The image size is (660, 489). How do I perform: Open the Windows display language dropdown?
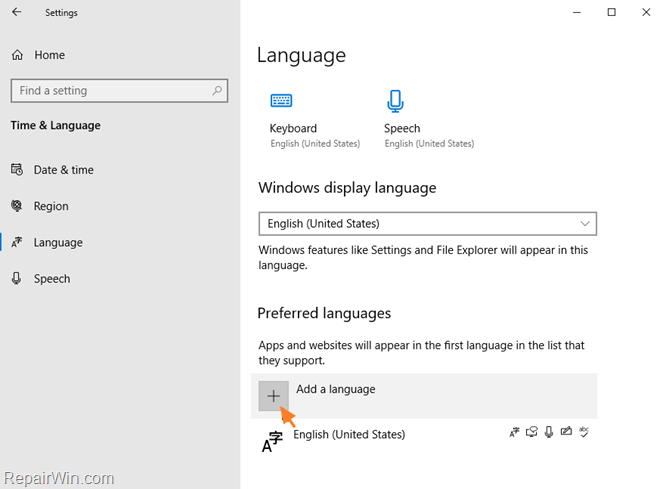[x=427, y=223]
